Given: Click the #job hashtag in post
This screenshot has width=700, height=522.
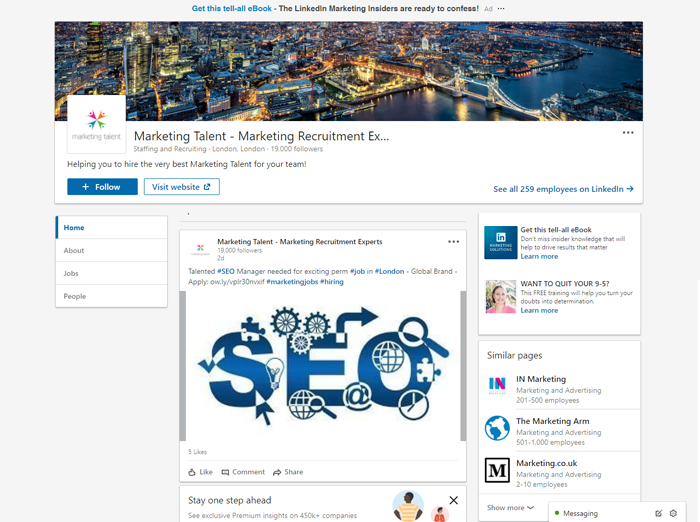Looking at the screenshot, I should pyautogui.click(x=357, y=271).
